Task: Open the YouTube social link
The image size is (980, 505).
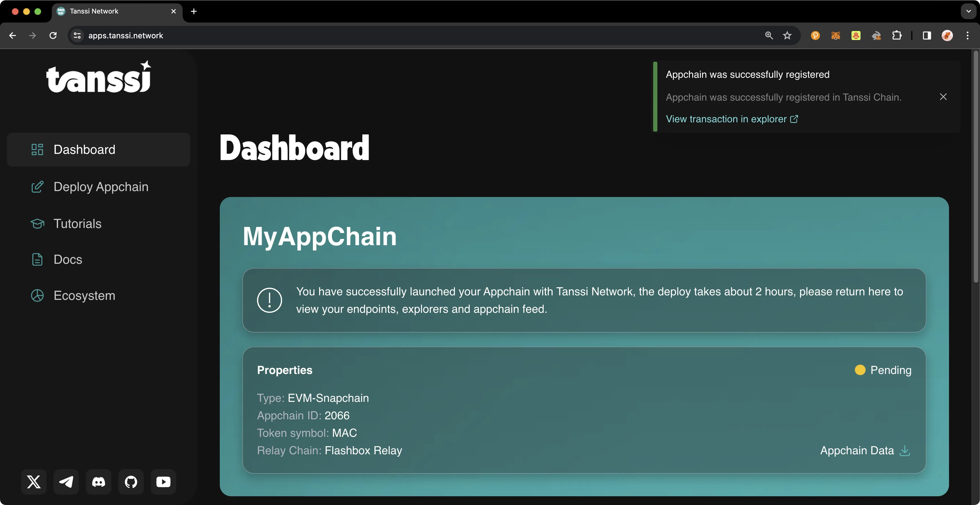Action: point(163,482)
